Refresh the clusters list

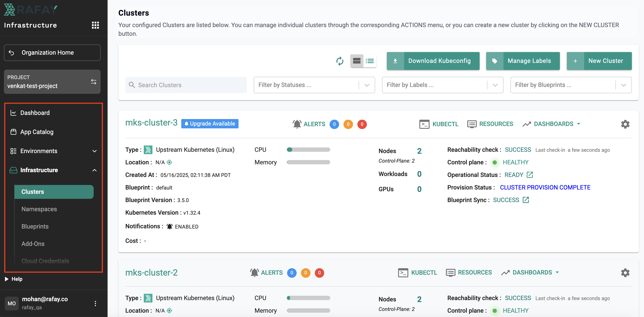[340, 61]
